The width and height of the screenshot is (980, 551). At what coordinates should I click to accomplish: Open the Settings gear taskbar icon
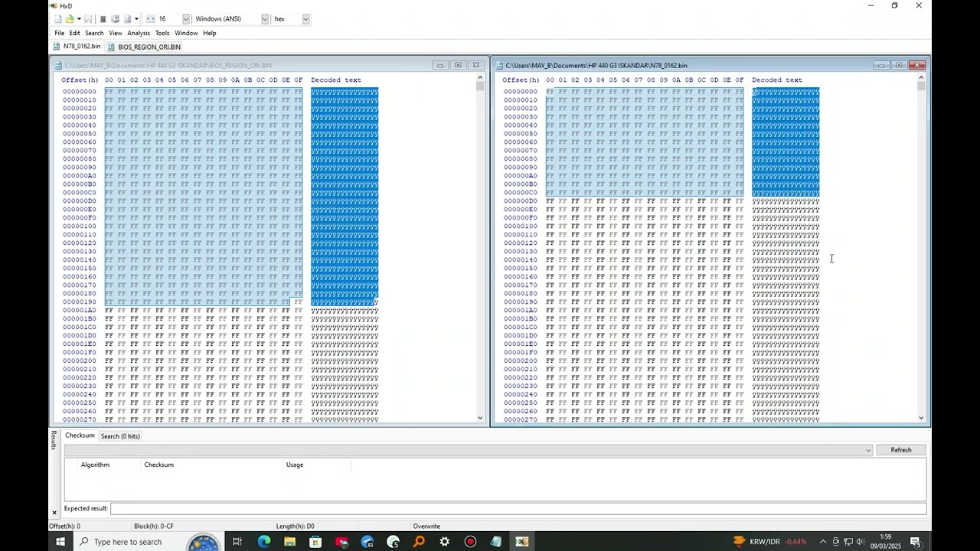pos(444,542)
